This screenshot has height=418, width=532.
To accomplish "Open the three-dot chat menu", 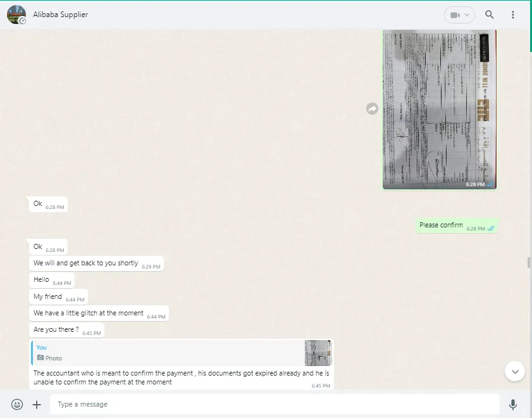I will point(512,15).
